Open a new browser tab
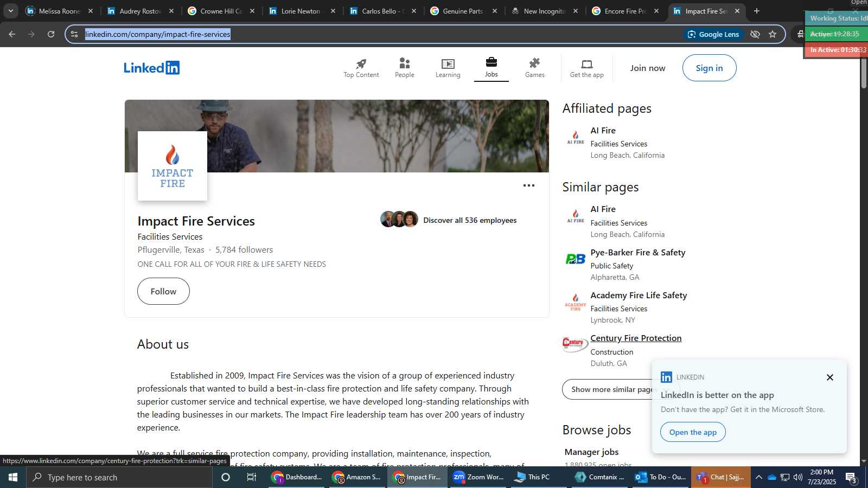The image size is (868, 488). click(757, 11)
